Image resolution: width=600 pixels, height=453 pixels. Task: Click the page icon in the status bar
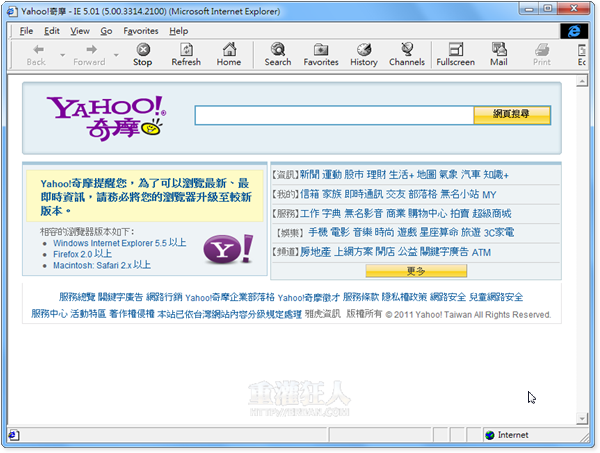tap(13, 435)
